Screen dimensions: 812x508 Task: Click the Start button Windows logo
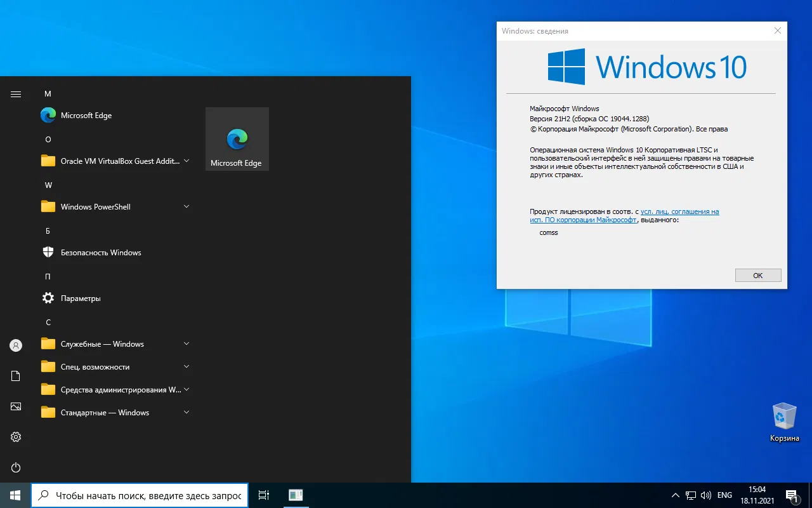[15, 495]
